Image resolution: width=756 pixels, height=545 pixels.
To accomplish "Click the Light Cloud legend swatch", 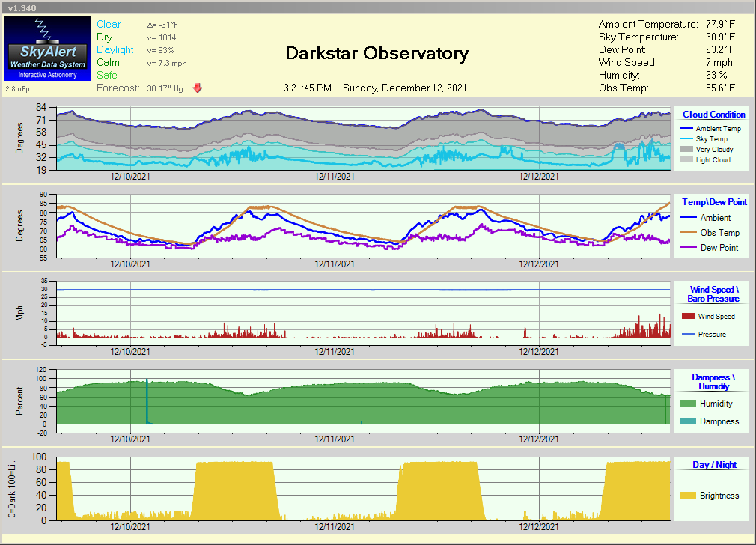I will point(686,160).
